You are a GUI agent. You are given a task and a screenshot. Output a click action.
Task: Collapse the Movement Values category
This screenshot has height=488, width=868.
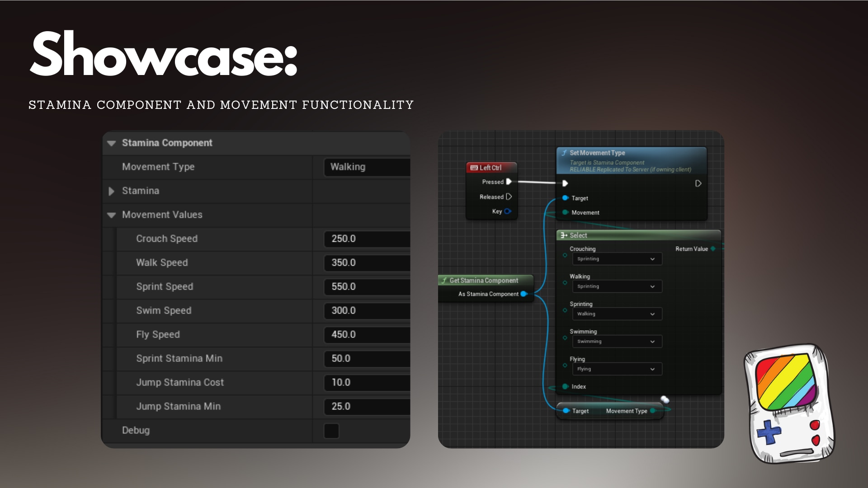112,215
